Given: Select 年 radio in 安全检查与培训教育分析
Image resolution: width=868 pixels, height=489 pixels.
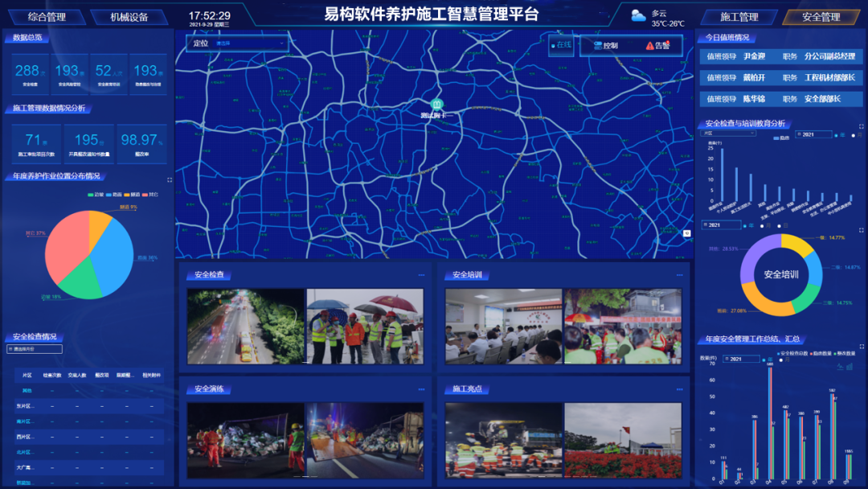Looking at the screenshot, I should (x=836, y=135).
